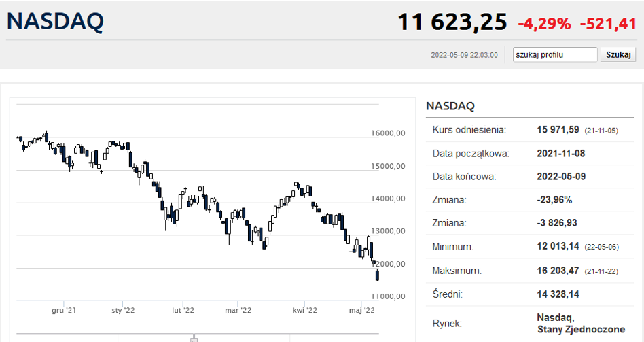Viewport: 644px width, 342px height.
Task: Select the "mar '22" date axis label
Action: pos(238,310)
